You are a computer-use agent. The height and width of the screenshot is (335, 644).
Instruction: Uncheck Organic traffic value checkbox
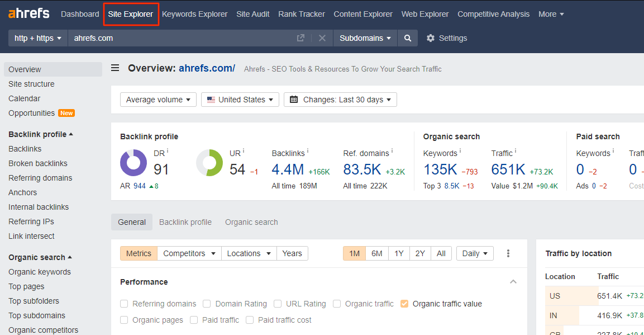point(404,304)
